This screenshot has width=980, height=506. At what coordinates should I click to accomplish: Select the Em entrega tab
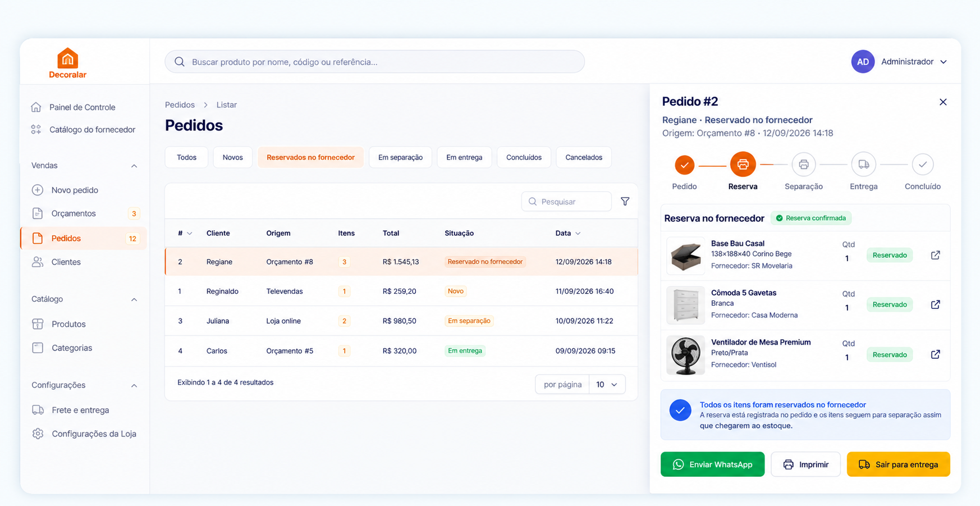point(464,157)
